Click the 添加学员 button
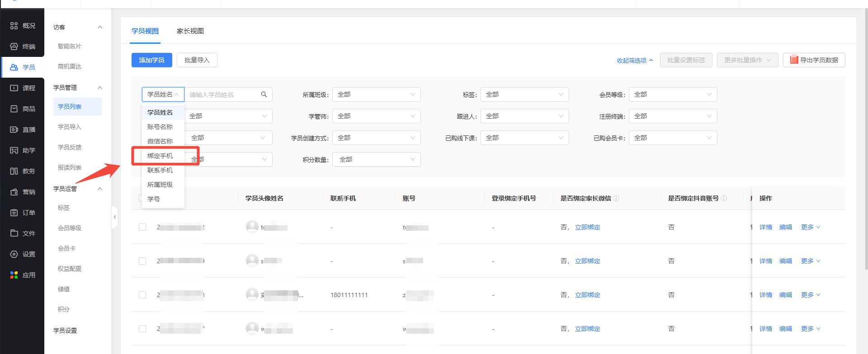Screen dimensions: 868x354 [151, 60]
